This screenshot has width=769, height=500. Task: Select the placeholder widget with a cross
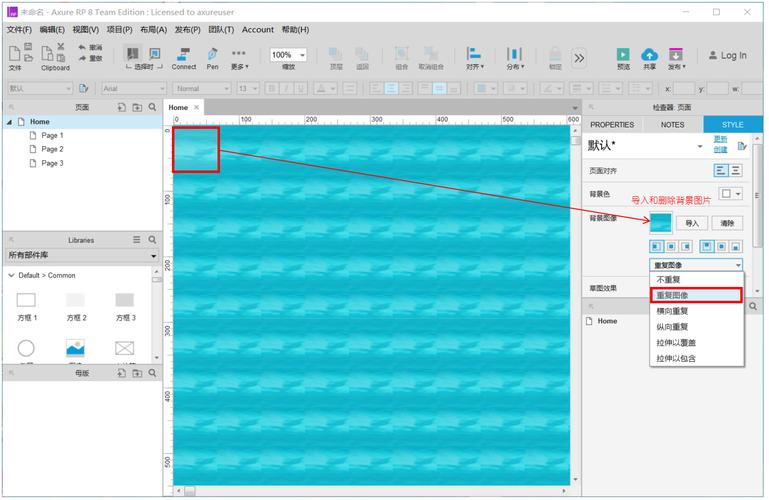coord(125,348)
